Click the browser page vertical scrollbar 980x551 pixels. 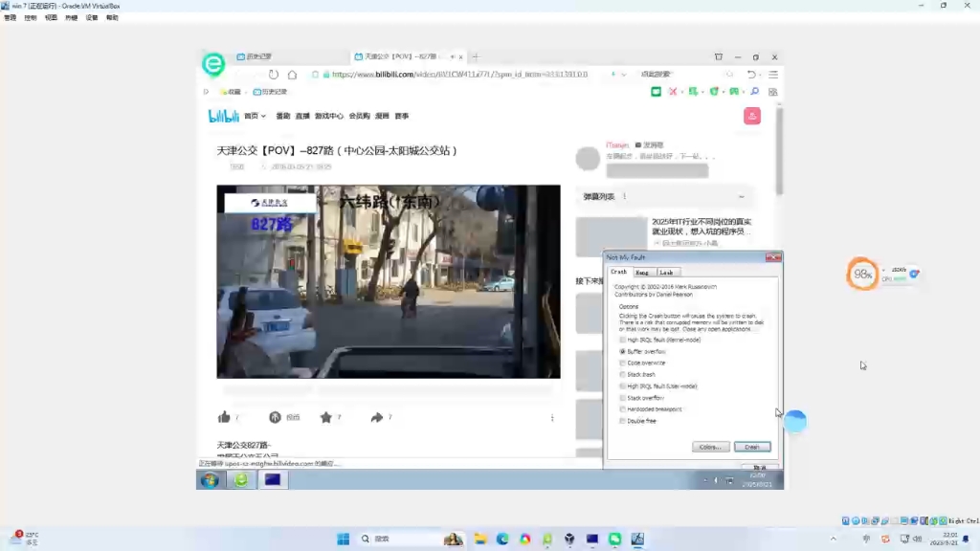[779, 150]
